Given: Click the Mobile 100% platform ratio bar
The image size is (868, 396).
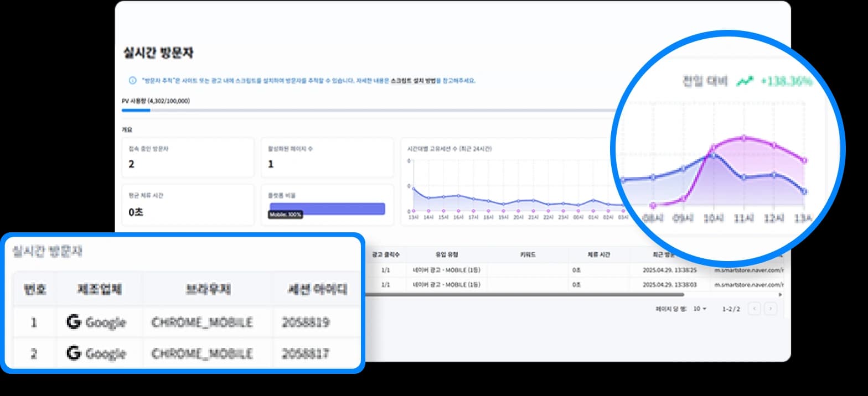Looking at the screenshot, I should (327, 208).
